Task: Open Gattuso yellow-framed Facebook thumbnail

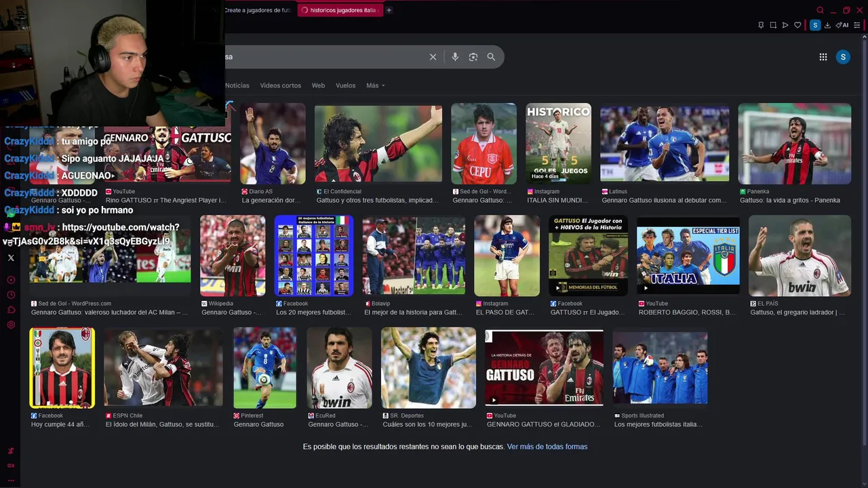Action: click(62, 368)
